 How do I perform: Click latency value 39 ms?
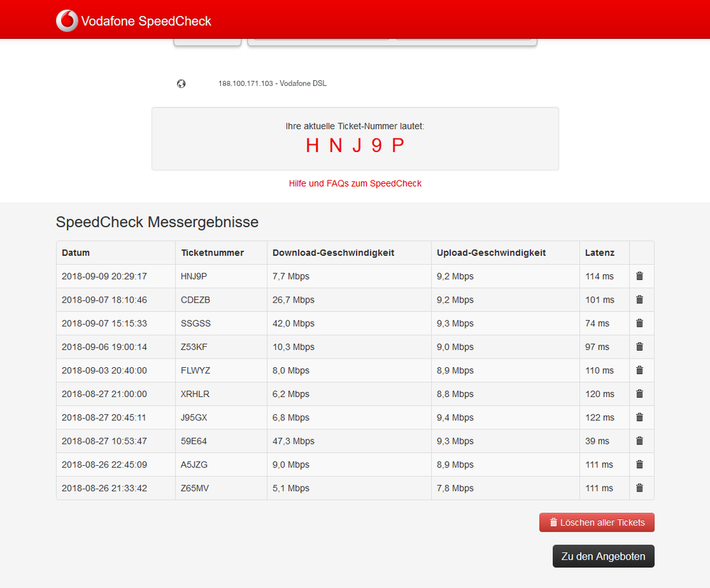coord(597,441)
